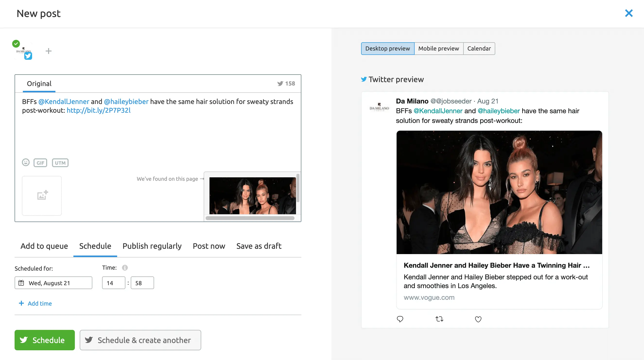Click Aug 21 date in tweet preview

pyautogui.click(x=487, y=101)
